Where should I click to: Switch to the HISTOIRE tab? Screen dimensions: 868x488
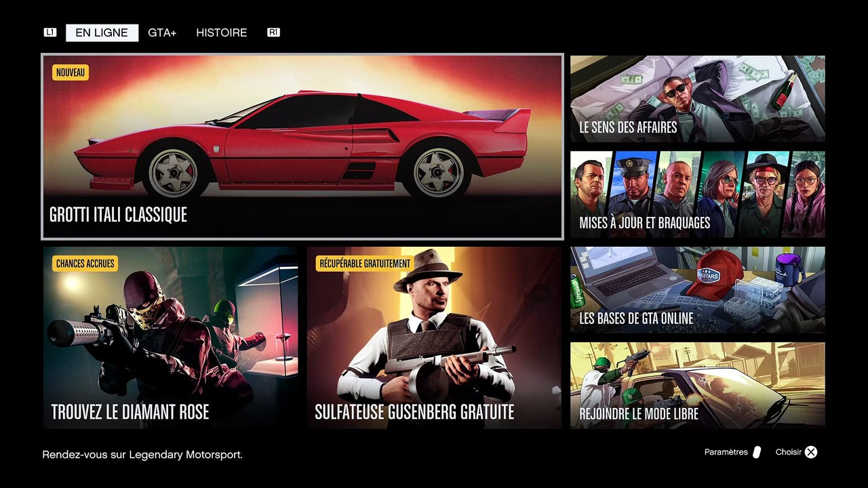[x=222, y=33]
